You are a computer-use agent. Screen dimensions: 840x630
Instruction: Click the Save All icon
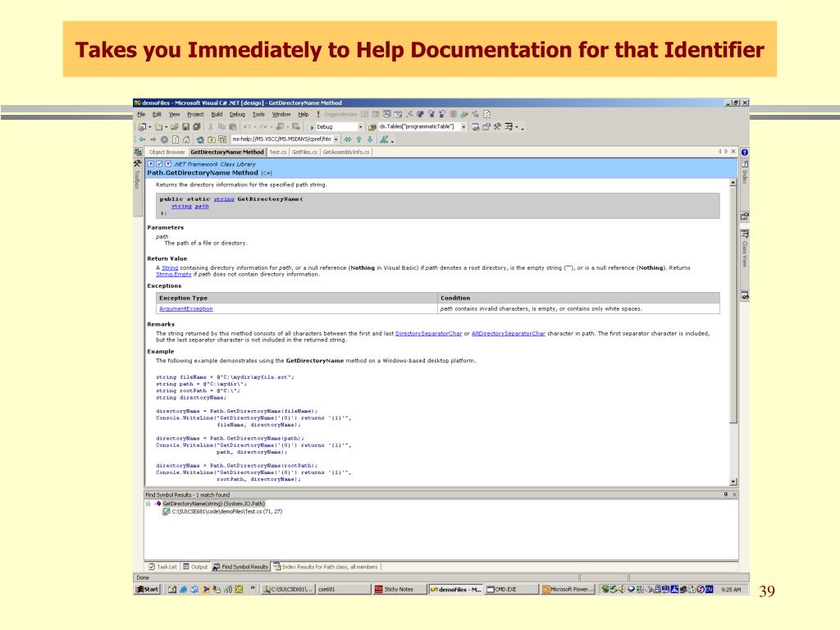click(x=197, y=127)
